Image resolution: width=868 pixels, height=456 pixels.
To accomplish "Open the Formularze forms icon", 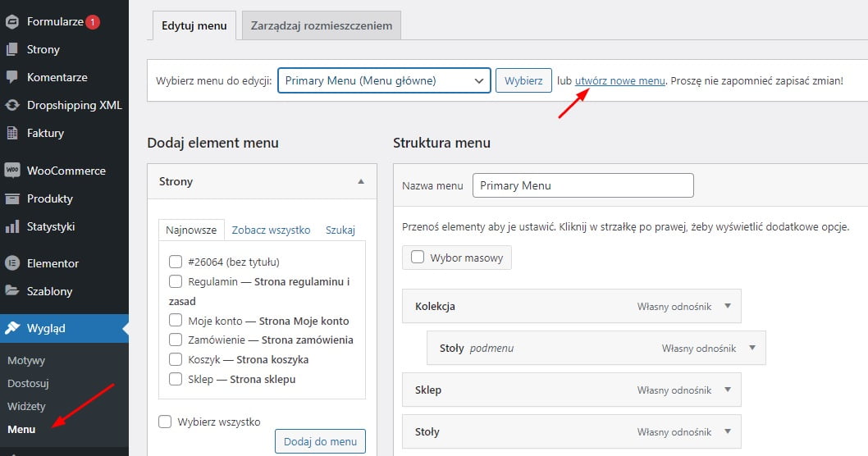I will point(11,21).
